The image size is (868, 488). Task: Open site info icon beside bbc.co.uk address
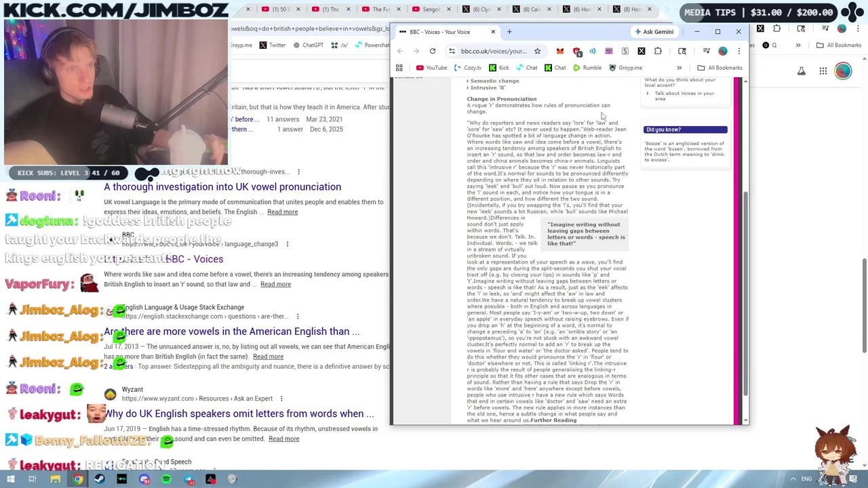(x=452, y=51)
